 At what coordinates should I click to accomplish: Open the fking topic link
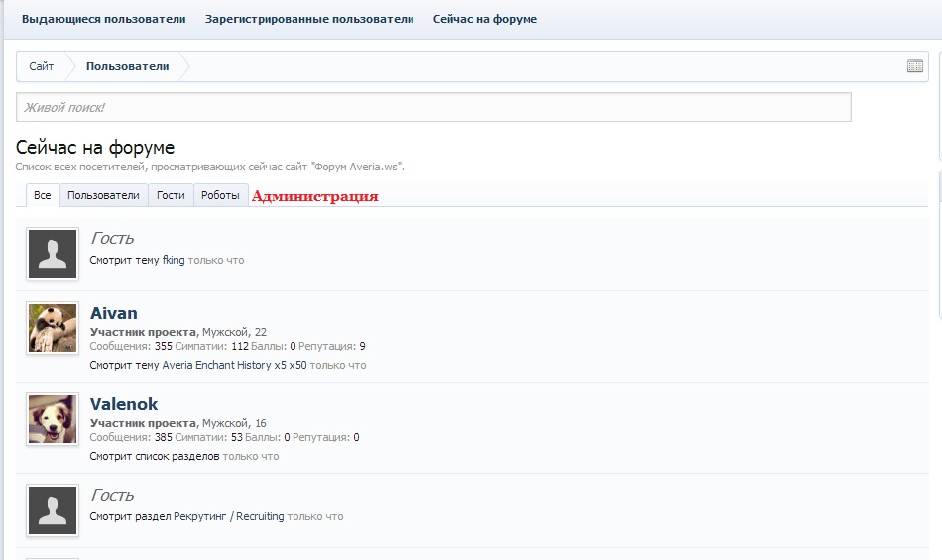coord(174,260)
